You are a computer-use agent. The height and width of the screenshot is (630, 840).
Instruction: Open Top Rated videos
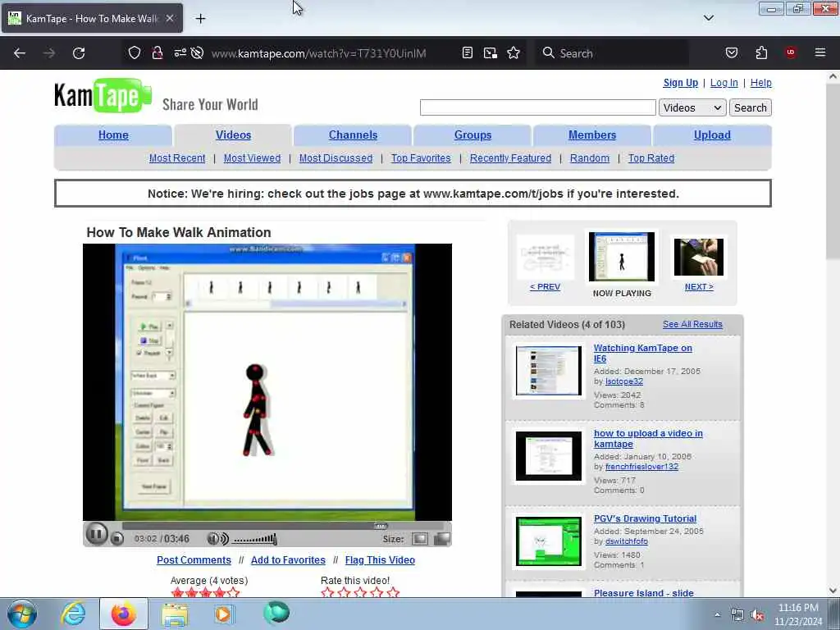651,158
